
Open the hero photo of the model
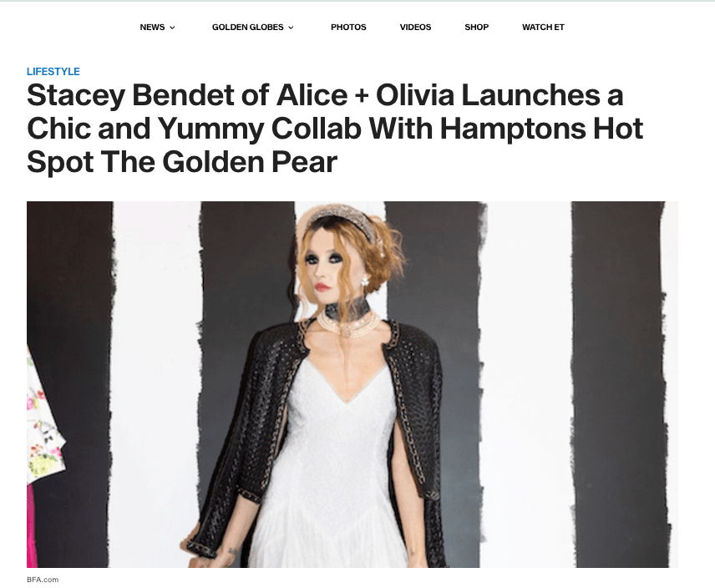pos(352,384)
